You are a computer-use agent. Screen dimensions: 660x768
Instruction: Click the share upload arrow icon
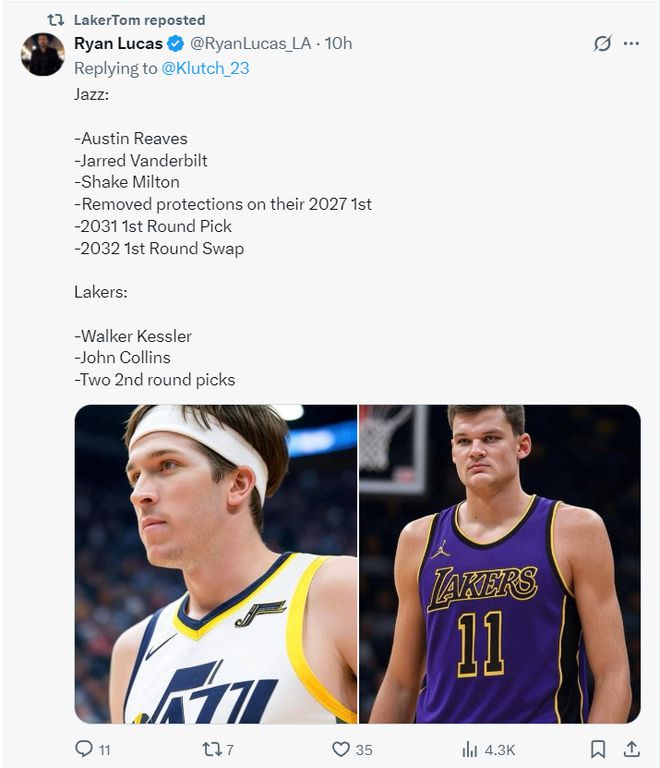(631, 748)
